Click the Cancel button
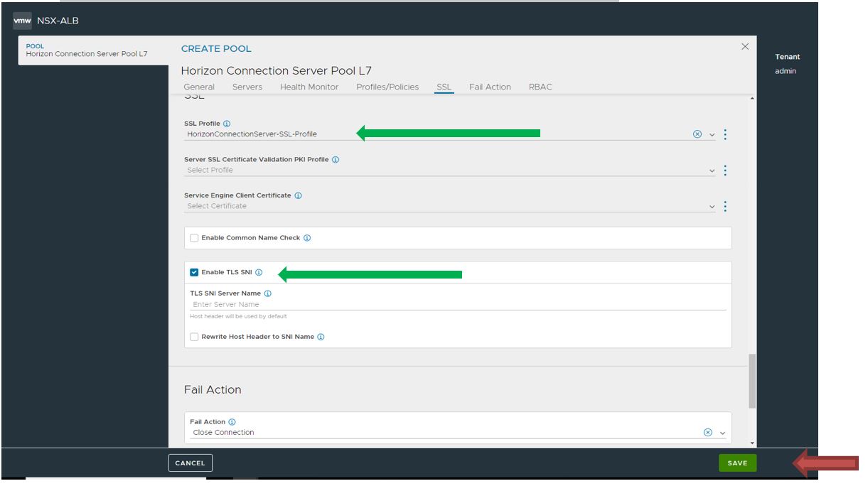The width and height of the screenshot is (868, 486). 191,463
